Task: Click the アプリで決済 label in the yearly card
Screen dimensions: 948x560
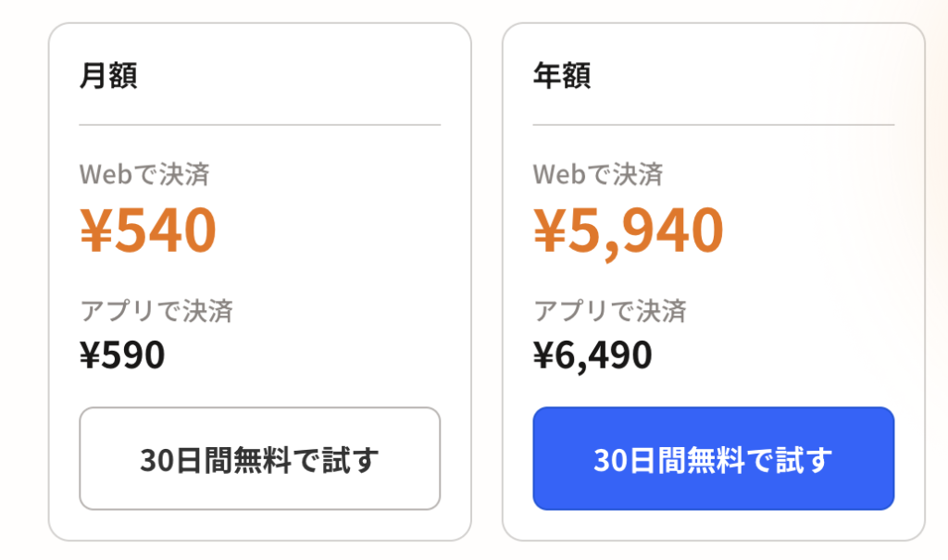Action: (610, 311)
